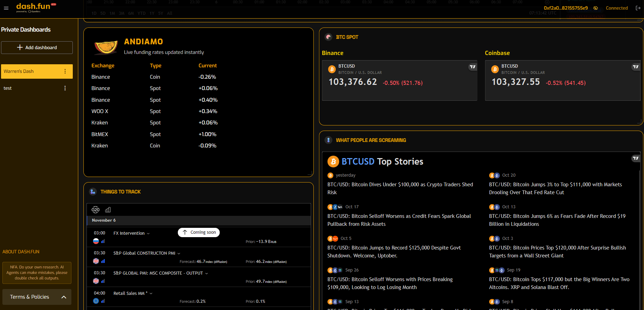Click the dash.fun logo
644x310 pixels.
pos(36,8)
